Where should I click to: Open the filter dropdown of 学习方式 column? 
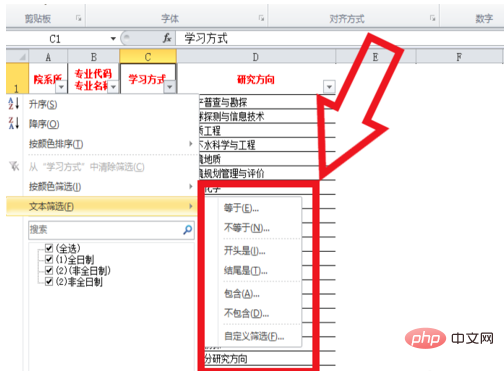170,87
